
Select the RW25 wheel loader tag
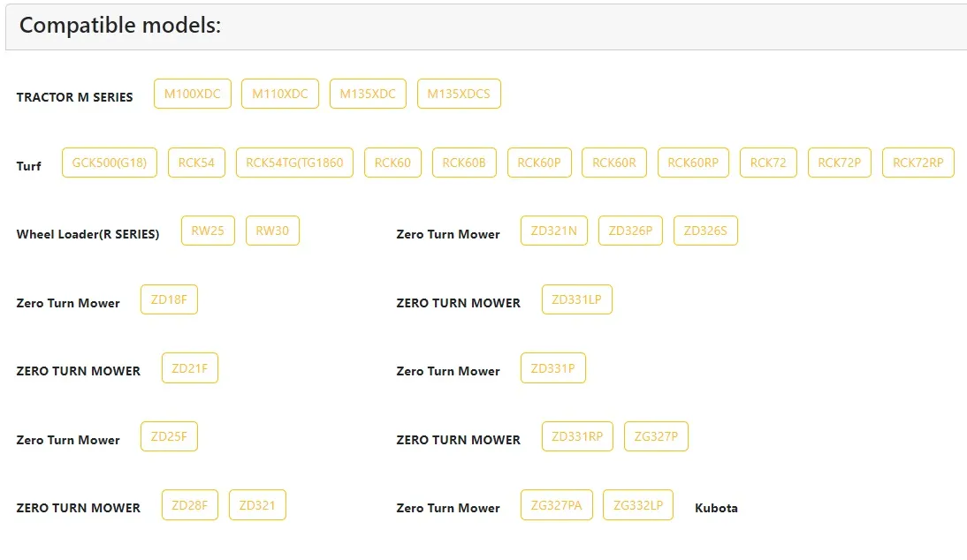pyautogui.click(x=208, y=231)
